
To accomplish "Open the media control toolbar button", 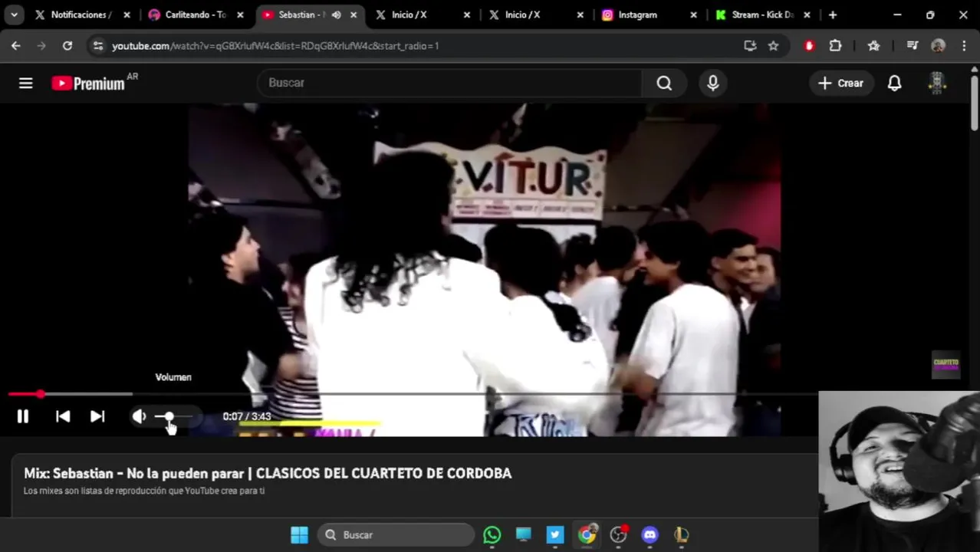I will coord(913,46).
